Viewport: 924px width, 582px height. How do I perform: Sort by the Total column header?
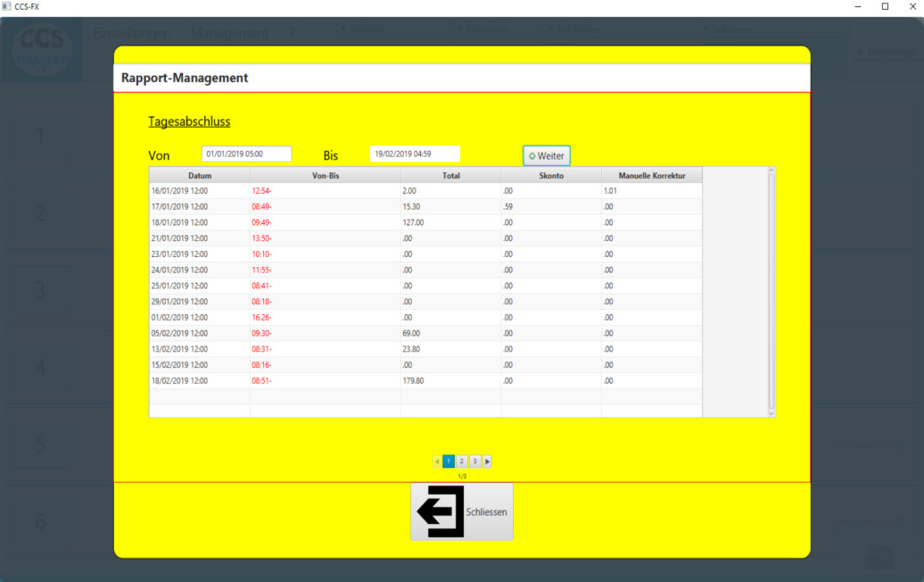450,176
